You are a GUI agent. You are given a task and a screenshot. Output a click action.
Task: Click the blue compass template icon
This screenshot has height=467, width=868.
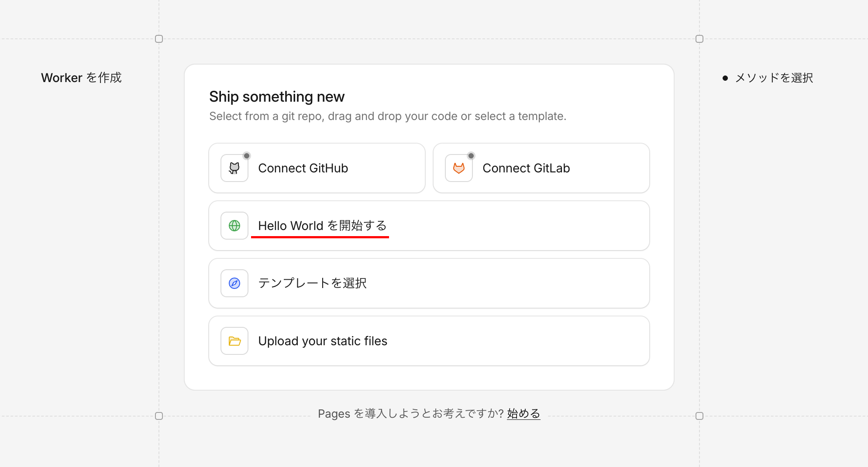(x=234, y=283)
